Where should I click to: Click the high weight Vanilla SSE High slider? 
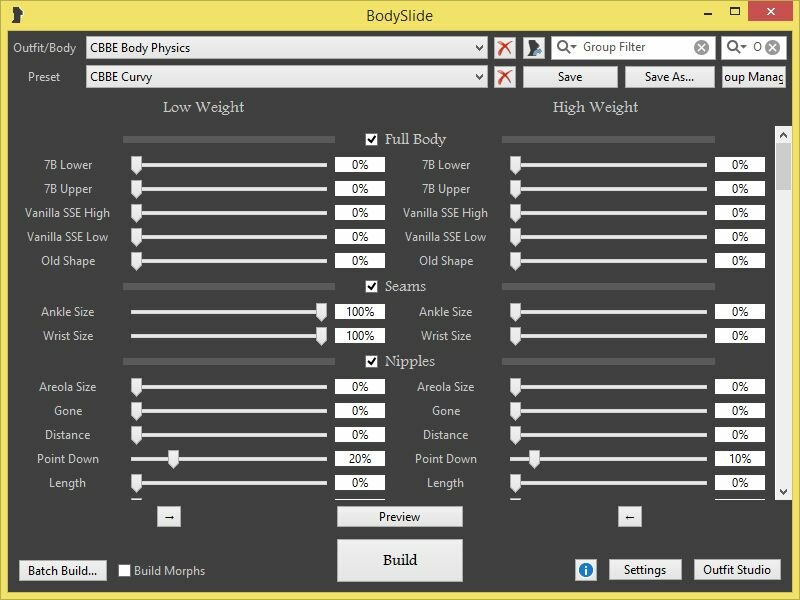608,213
